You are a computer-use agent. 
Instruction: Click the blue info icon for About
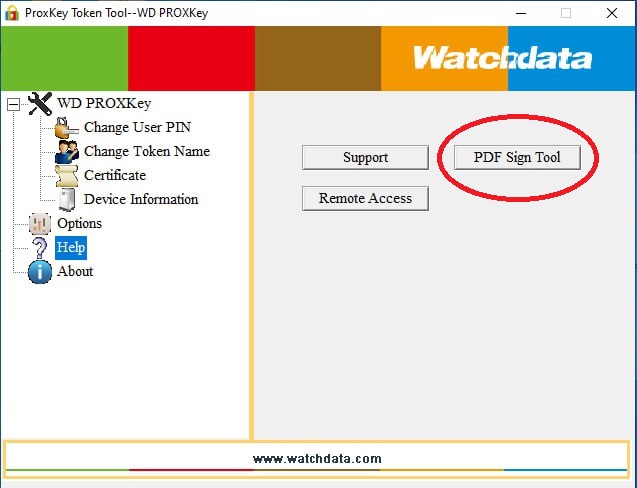[40, 271]
